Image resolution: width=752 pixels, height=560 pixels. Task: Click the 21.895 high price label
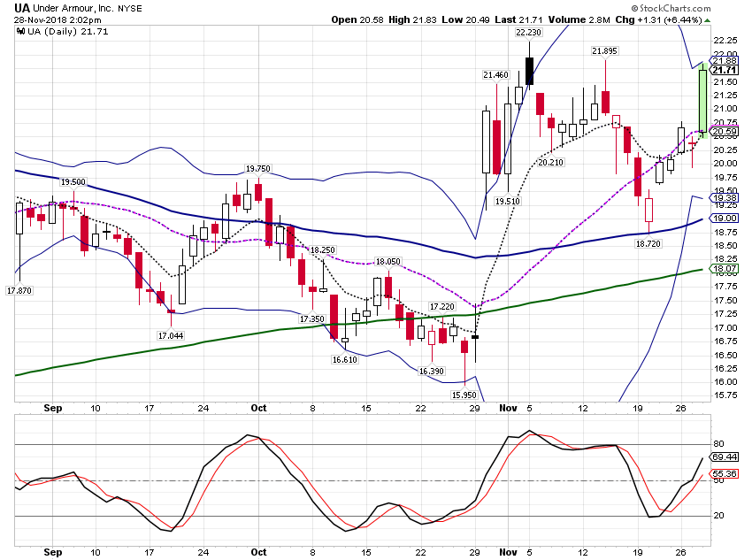604,50
